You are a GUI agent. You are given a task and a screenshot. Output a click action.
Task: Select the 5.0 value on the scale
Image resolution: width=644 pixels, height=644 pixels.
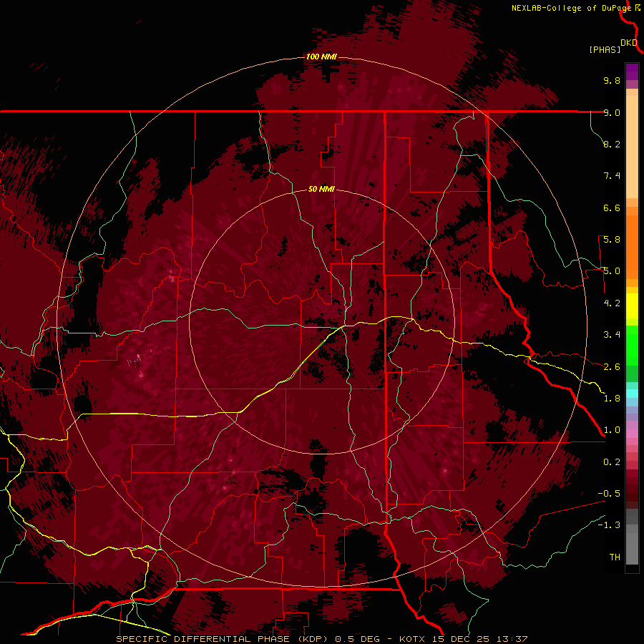click(x=612, y=271)
